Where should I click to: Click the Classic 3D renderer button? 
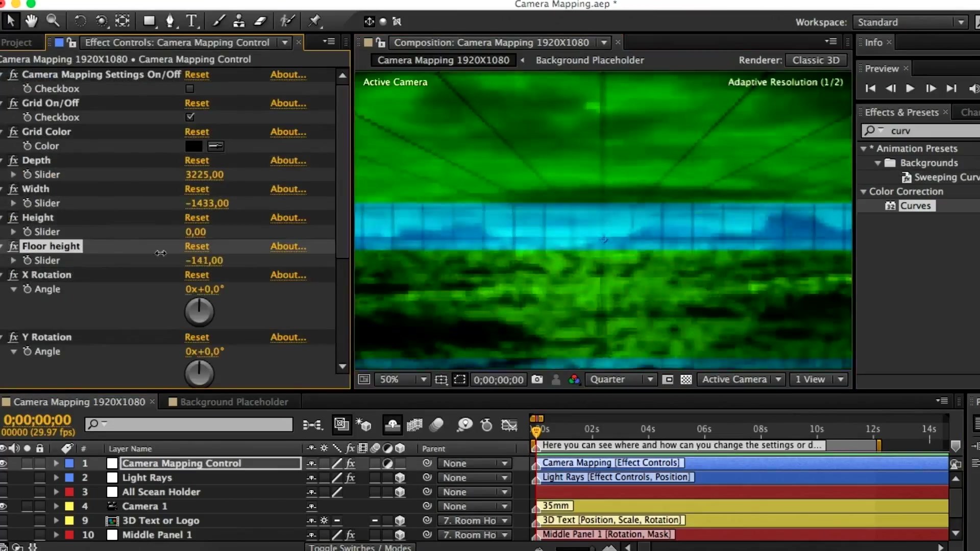tap(816, 60)
